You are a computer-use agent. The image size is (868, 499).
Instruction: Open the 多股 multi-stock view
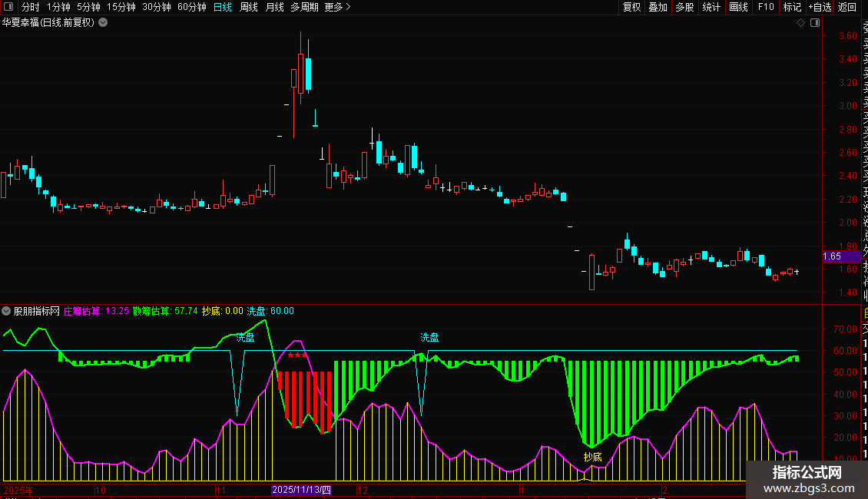tap(684, 7)
